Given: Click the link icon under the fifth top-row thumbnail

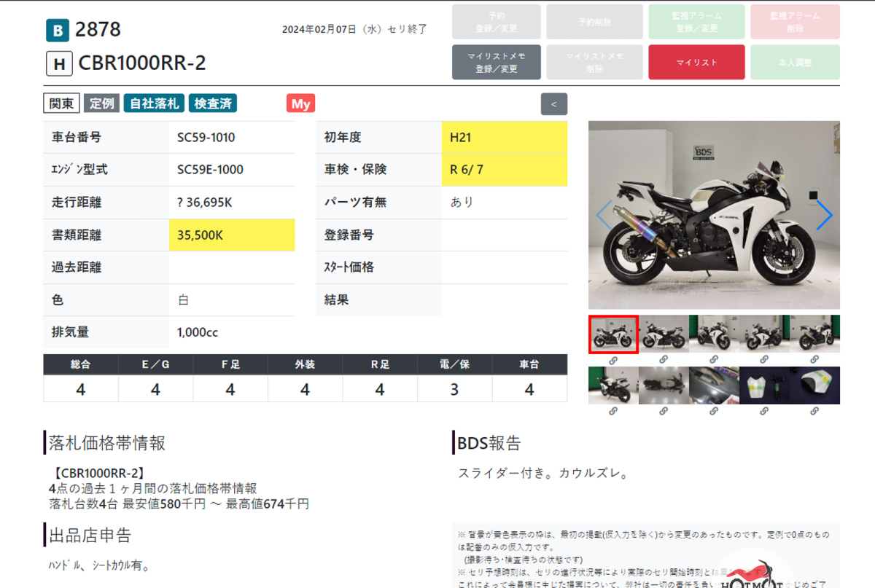Looking at the screenshot, I should coord(814,359).
